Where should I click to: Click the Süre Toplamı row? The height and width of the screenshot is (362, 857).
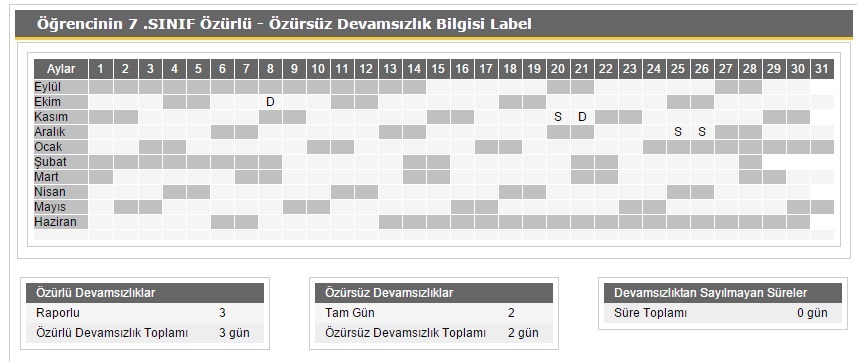click(x=723, y=313)
